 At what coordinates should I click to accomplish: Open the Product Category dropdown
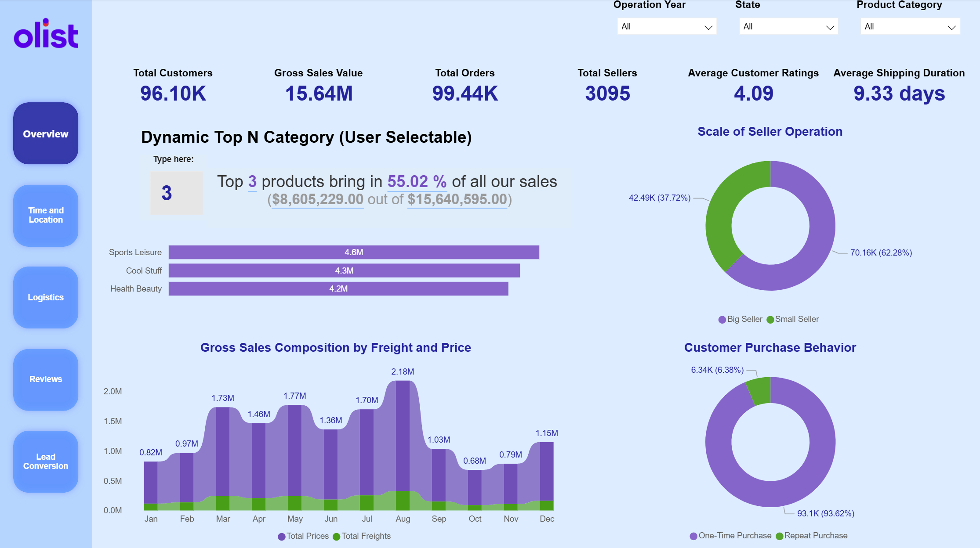909,27
